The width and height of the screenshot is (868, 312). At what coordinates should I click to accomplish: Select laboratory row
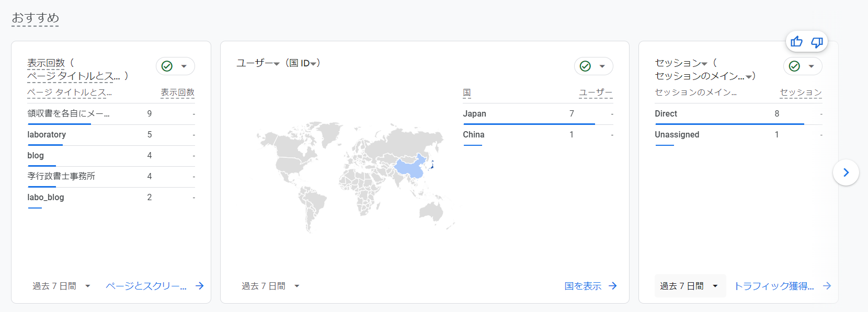tap(111, 135)
